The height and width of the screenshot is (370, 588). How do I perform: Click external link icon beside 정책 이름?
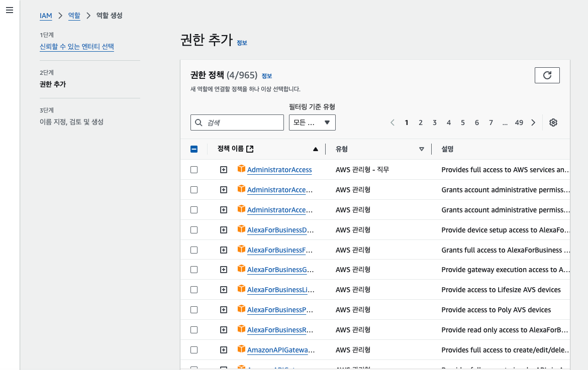click(250, 149)
